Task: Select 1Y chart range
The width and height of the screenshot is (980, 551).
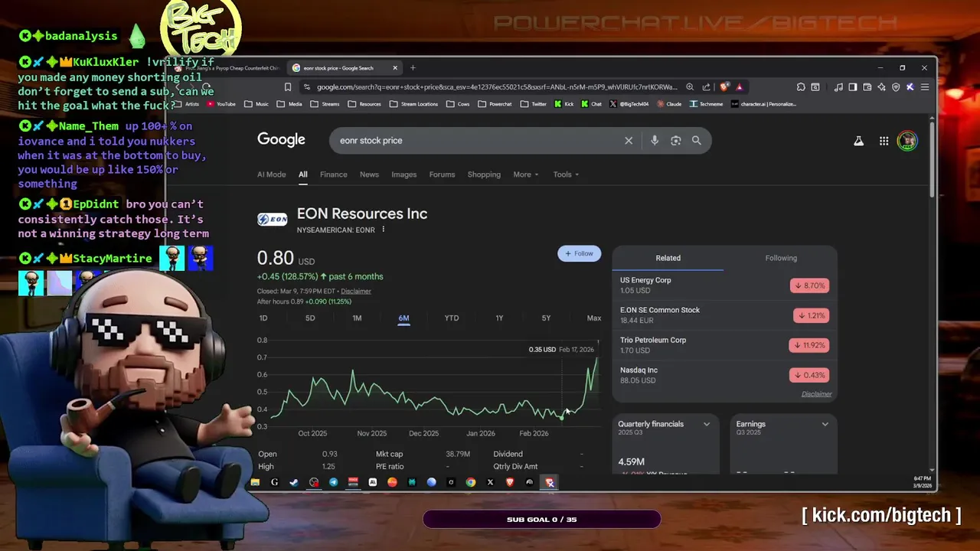Action: 499,318
